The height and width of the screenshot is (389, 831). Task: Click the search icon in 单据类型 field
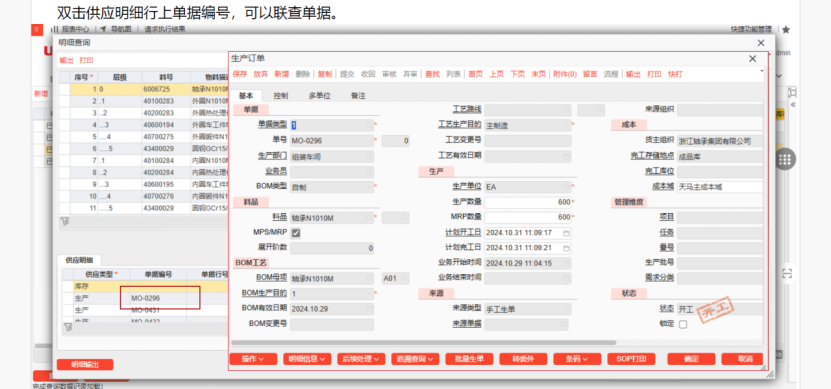(x=369, y=125)
